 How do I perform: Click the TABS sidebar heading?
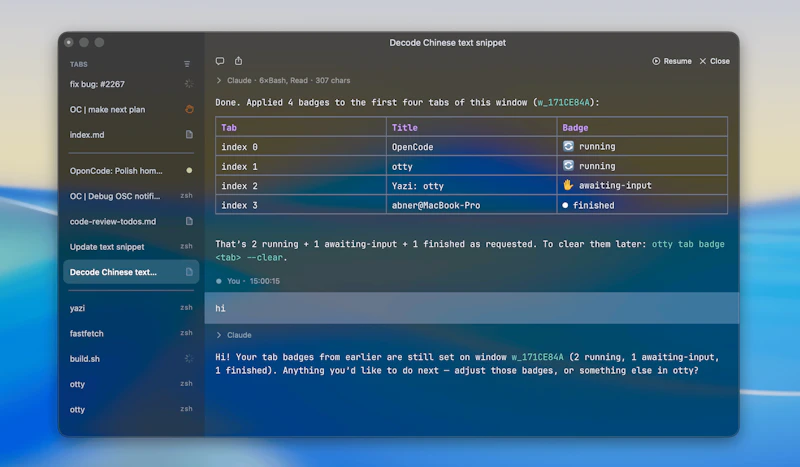click(x=79, y=64)
